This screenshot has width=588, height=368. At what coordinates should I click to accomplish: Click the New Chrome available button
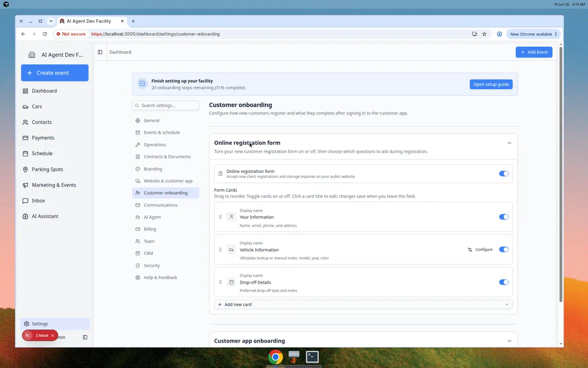tap(533, 34)
